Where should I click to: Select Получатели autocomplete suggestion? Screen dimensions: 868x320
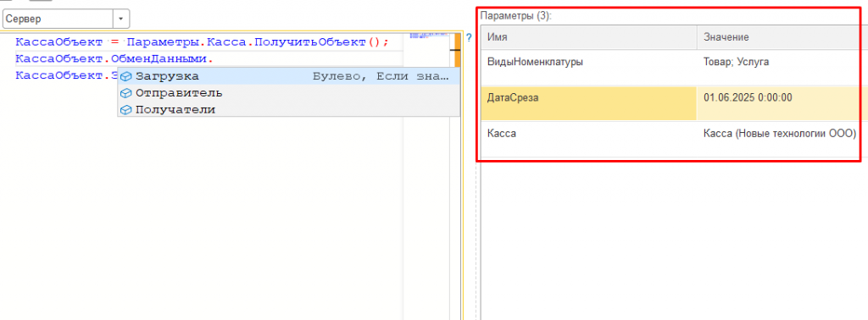[289, 109]
